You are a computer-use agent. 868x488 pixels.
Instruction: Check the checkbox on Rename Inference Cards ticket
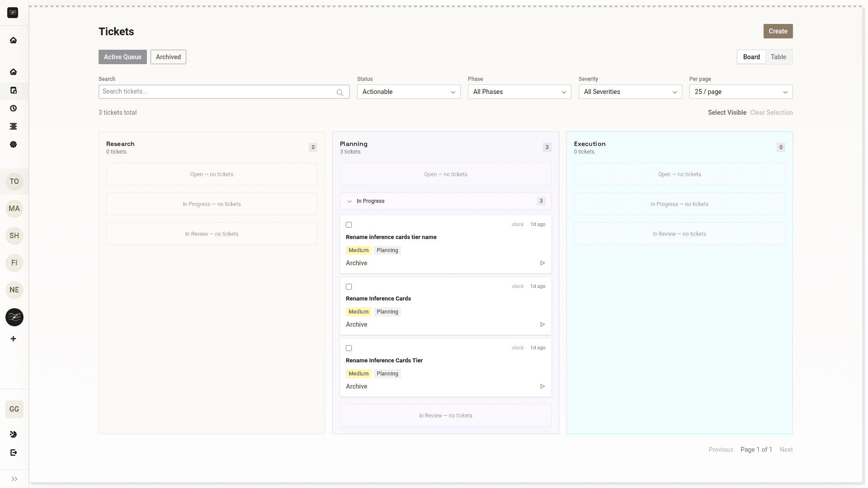tap(348, 286)
